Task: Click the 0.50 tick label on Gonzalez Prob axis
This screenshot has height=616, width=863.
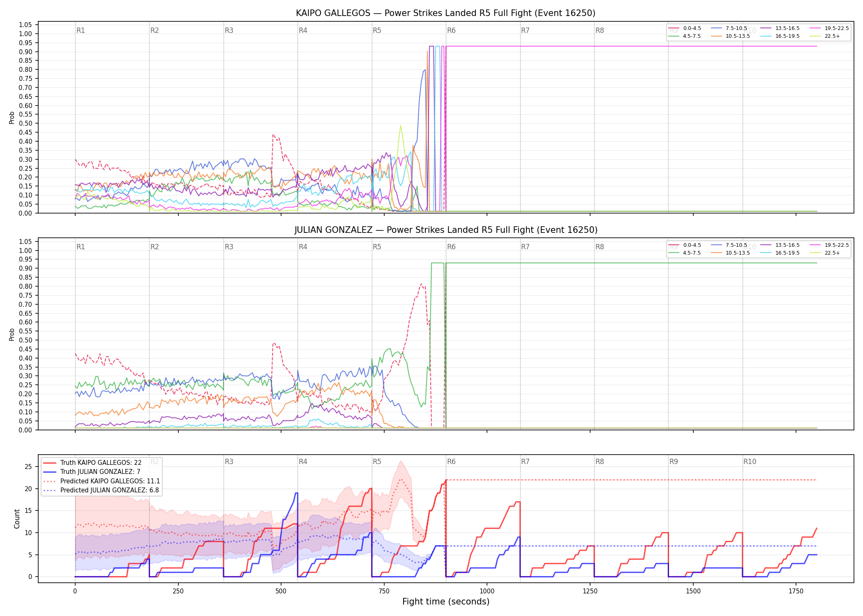Action: (x=25, y=340)
